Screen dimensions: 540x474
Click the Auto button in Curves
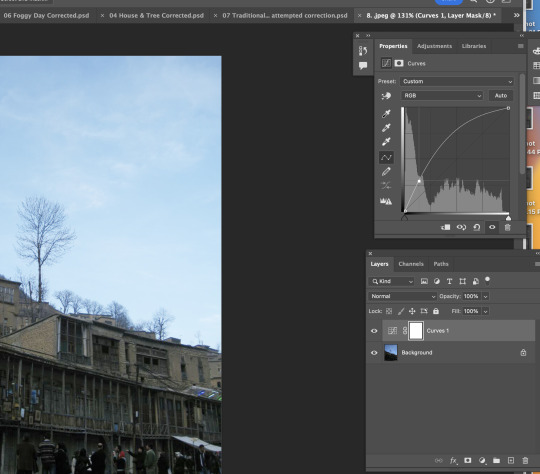[501, 96]
